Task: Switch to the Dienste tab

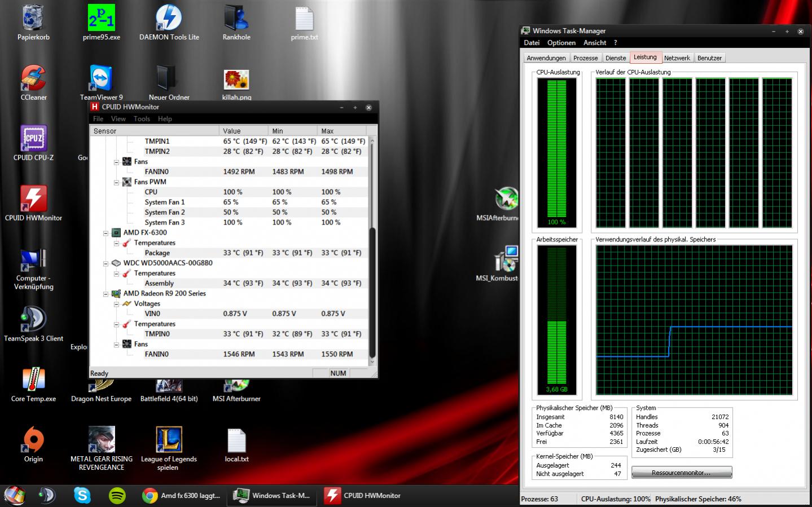Action: tap(616, 58)
